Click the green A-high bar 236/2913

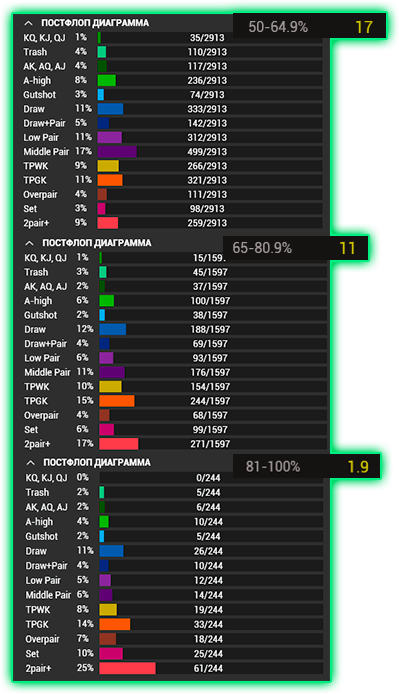pos(107,81)
